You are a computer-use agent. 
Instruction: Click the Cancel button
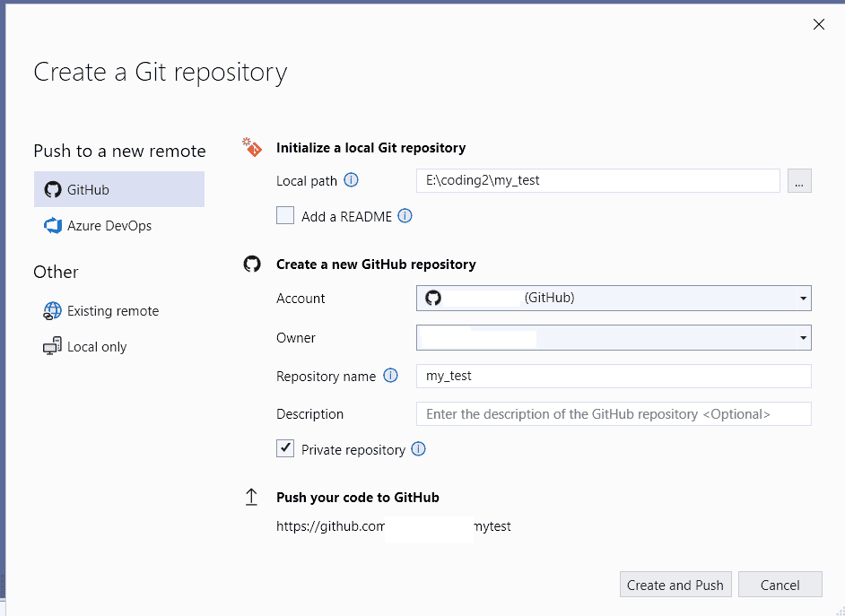coord(780,585)
